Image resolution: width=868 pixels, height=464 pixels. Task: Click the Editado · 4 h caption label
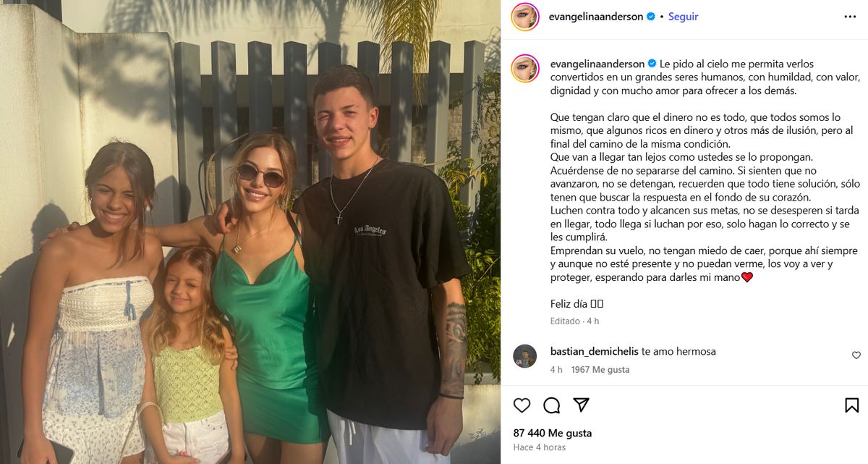click(574, 321)
